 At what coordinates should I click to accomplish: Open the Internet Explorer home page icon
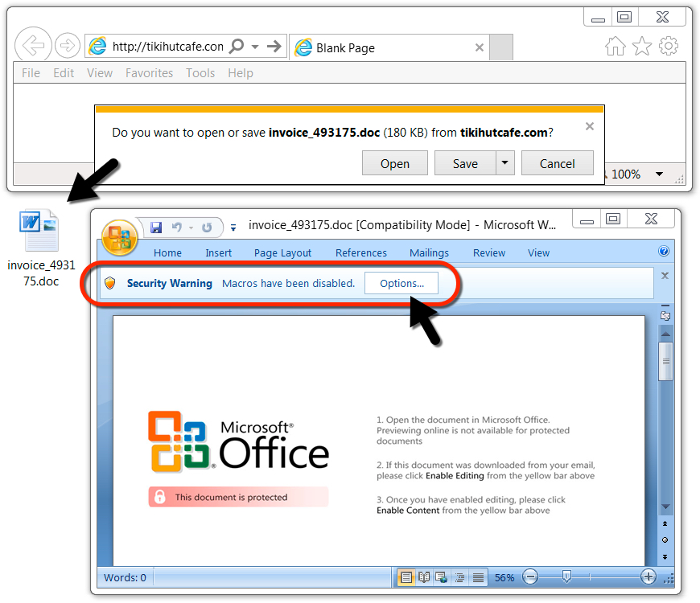click(x=616, y=46)
